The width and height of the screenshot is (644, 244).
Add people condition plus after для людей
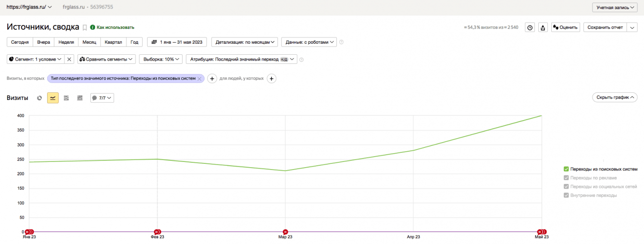coord(271,78)
